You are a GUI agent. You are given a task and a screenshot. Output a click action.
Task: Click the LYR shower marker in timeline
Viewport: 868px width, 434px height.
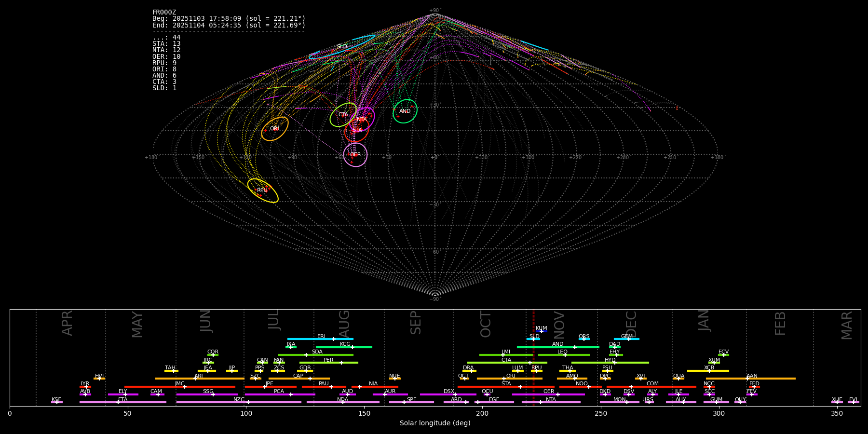(86, 387)
